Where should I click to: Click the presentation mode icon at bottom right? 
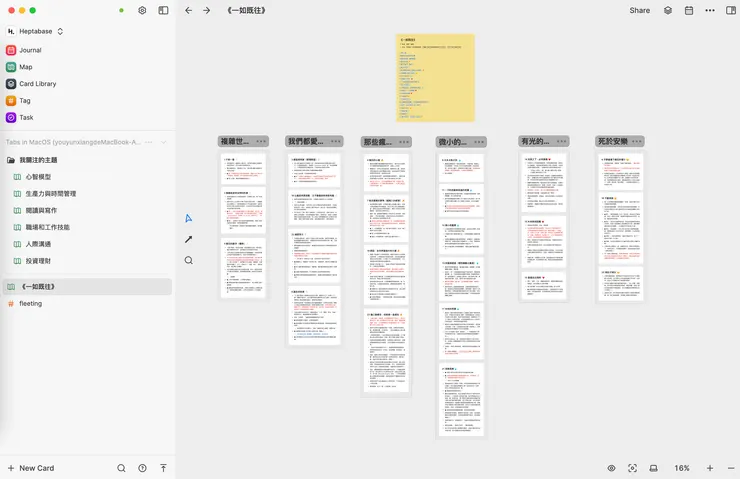(x=654, y=468)
